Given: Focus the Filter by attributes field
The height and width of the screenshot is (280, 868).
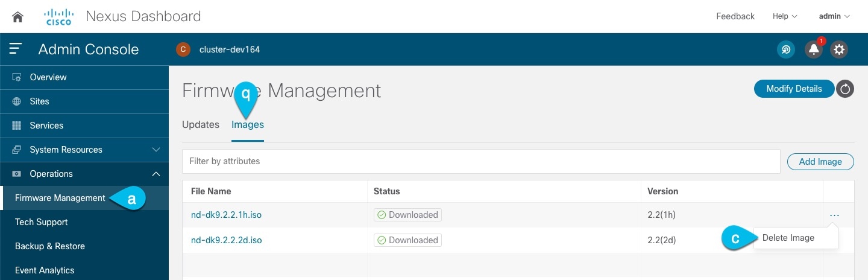Looking at the screenshot, I should pyautogui.click(x=481, y=161).
